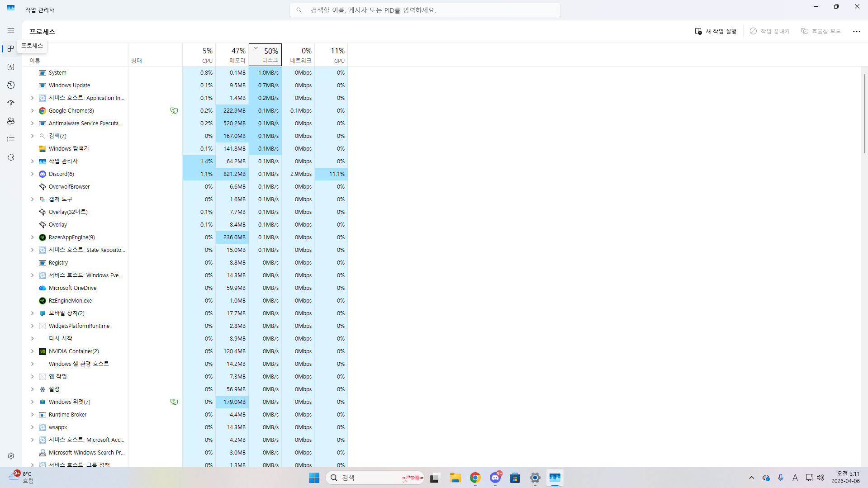The width and height of the screenshot is (868, 488).
Task: Click the taskbar Discord icon
Action: pyautogui.click(x=495, y=478)
